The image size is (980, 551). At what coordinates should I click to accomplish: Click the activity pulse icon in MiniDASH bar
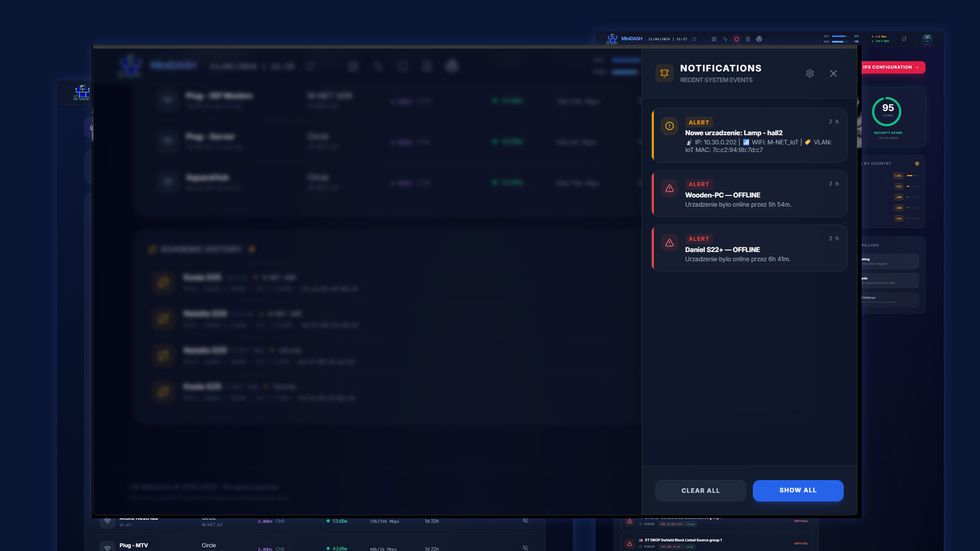tap(725, 39)
